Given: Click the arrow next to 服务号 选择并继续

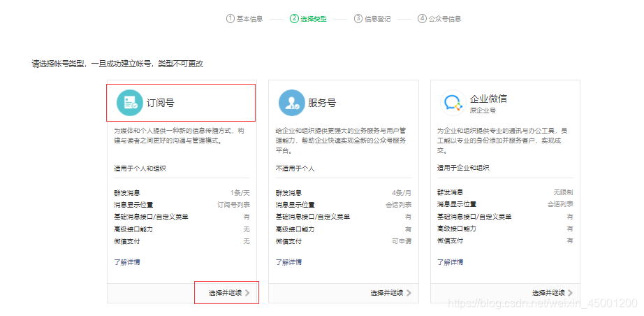Looking at the screenshot, I should pyautogui.click(x=409, y=293).
